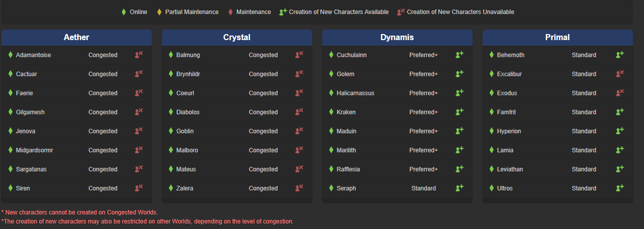Click Adamantoise's character creation unavailable icon
The width and height of the screenshot is (644, 229).
138,55
